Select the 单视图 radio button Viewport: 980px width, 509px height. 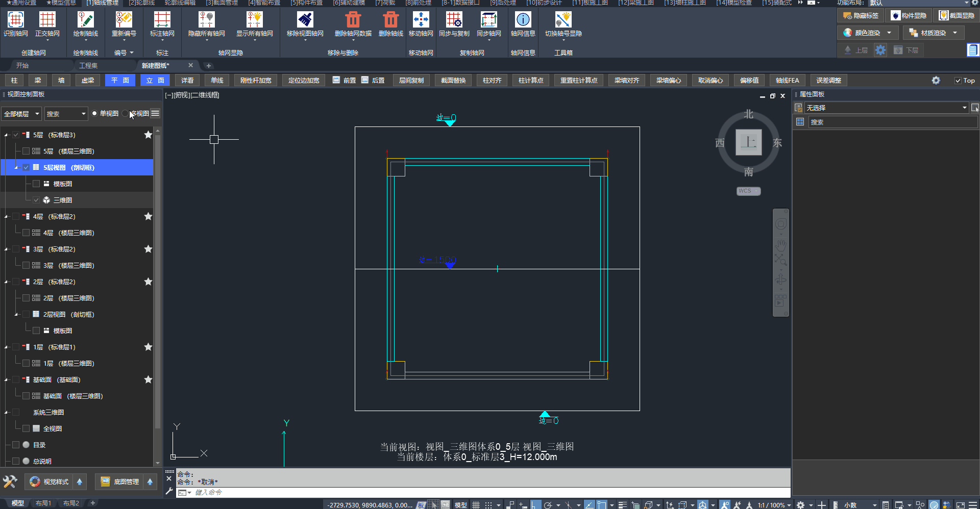[94, 113]
